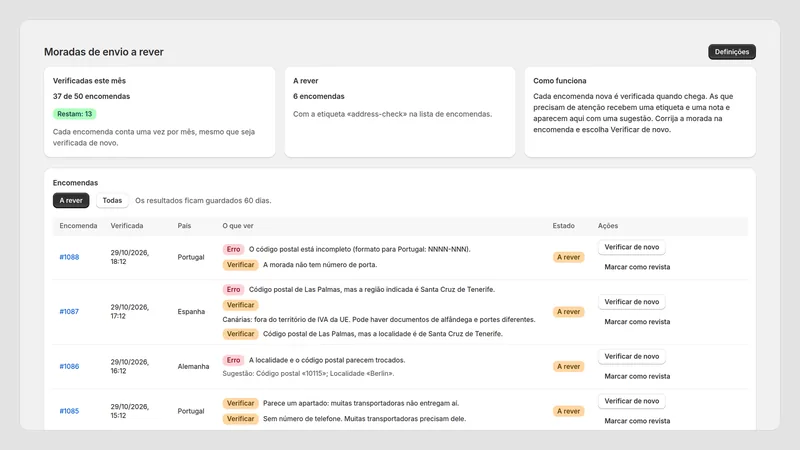Screen dimensions: 800x450
Task: Click Verificar badge beside 'A morada não tem número de porta'
Action: point(240,265)
